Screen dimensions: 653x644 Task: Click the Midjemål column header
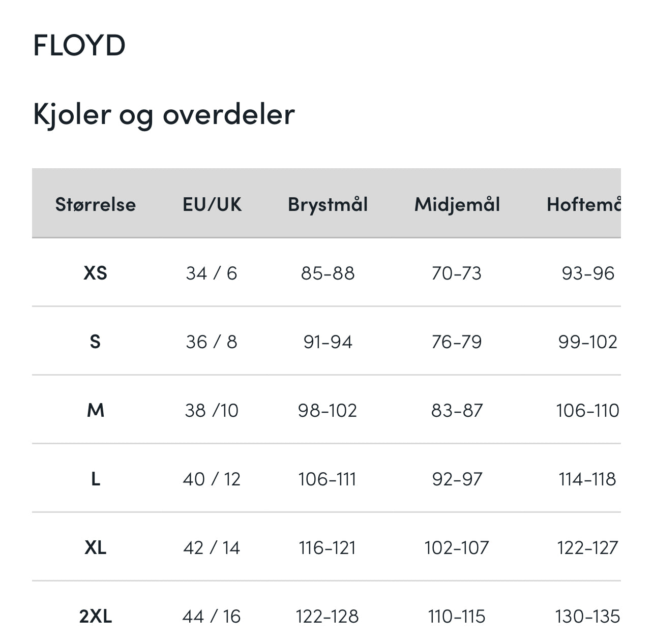click(457, 204)
